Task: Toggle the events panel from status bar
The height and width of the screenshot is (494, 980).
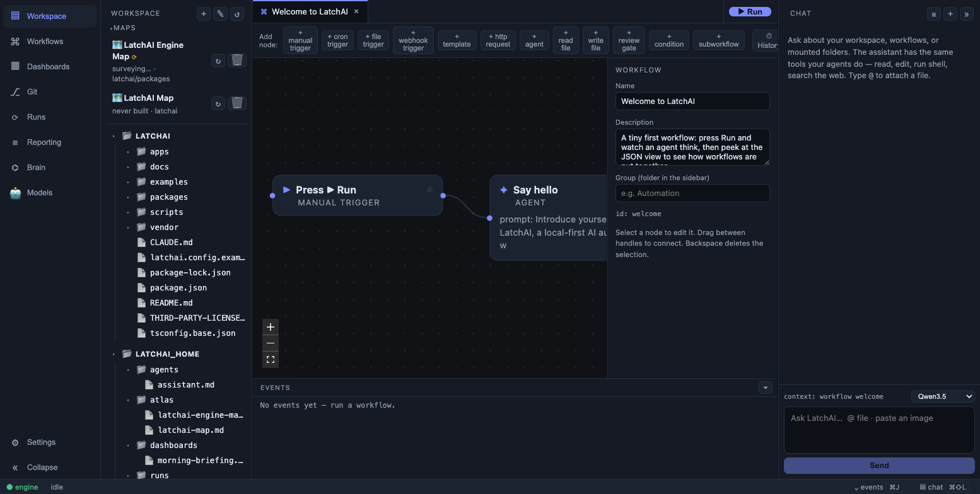Action: pos(878,487)
